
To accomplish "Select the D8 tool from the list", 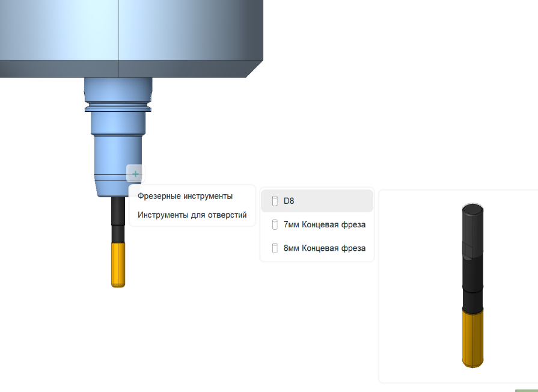I will click(317, 201).
